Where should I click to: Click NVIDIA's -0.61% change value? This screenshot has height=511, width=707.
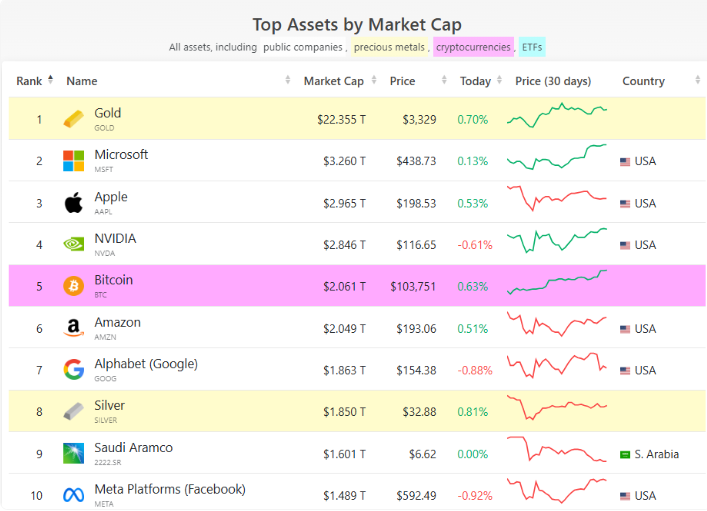tap(475, 245)
